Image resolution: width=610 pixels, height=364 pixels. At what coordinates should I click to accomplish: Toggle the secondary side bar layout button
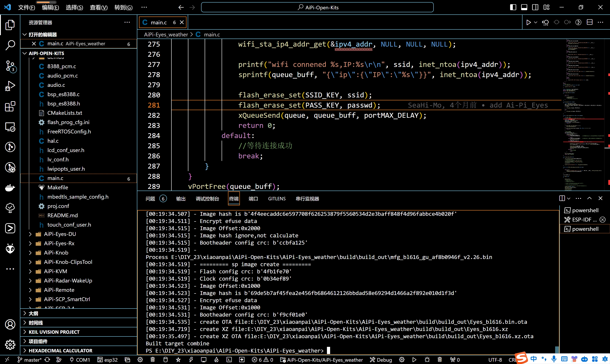(535, 7)
